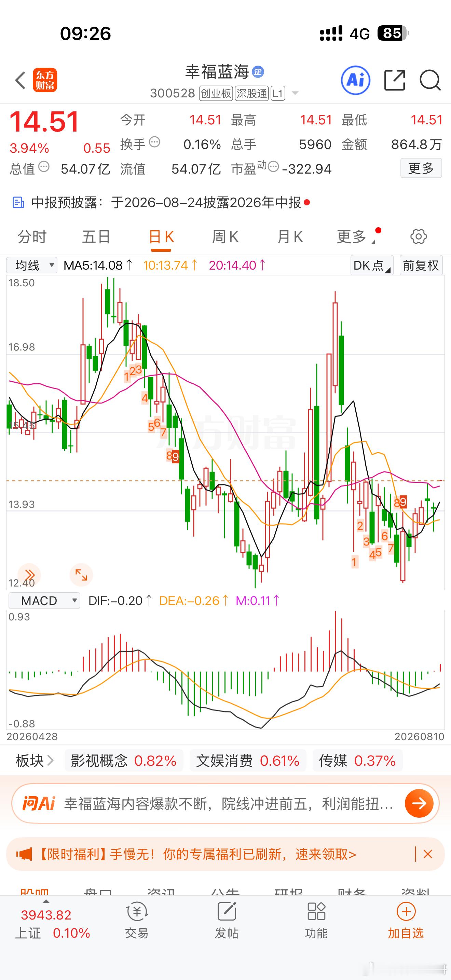Tap the 问Ai logo
The height and width of the screenshot is (980, 451).
pos(39,803)
